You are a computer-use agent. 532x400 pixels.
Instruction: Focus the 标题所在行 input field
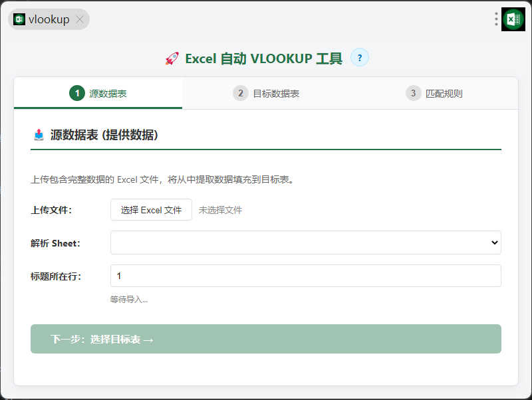(x=306, y=276)
